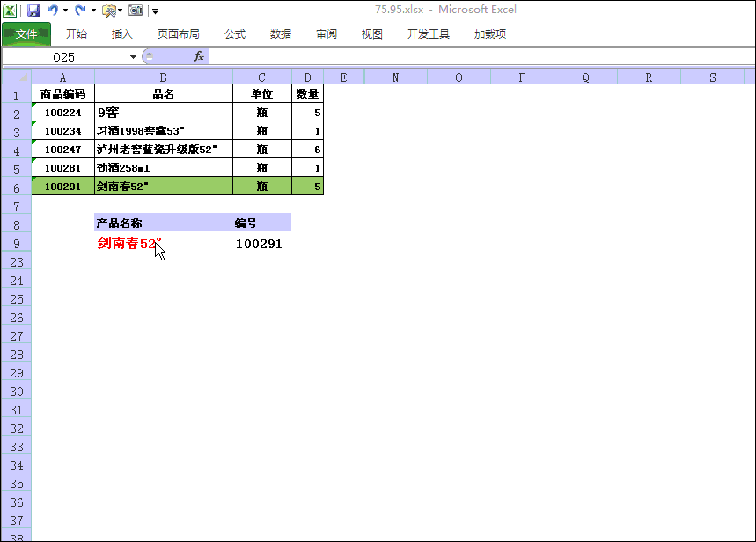Image resolution: width=756 pixels, height=542 pixels.
Task: Select cell with code 100234
Action: (x=62, y=131)
